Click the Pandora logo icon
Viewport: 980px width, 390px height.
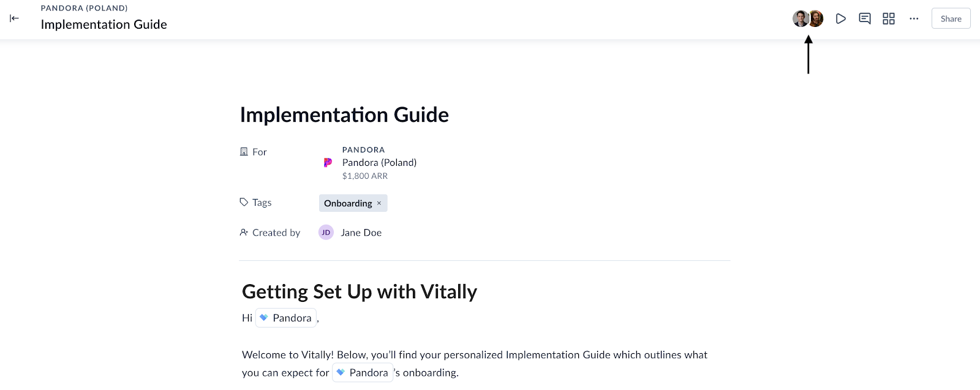click(x=328, y=162)
